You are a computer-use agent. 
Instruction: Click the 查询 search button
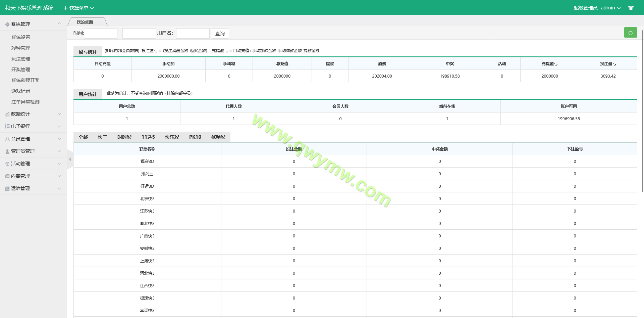pos(220,34)
